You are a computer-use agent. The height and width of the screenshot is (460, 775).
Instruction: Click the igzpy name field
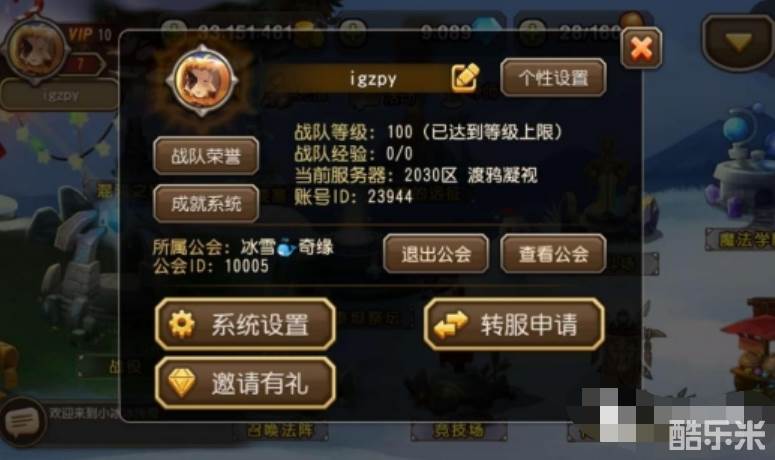tap(357, 78)
